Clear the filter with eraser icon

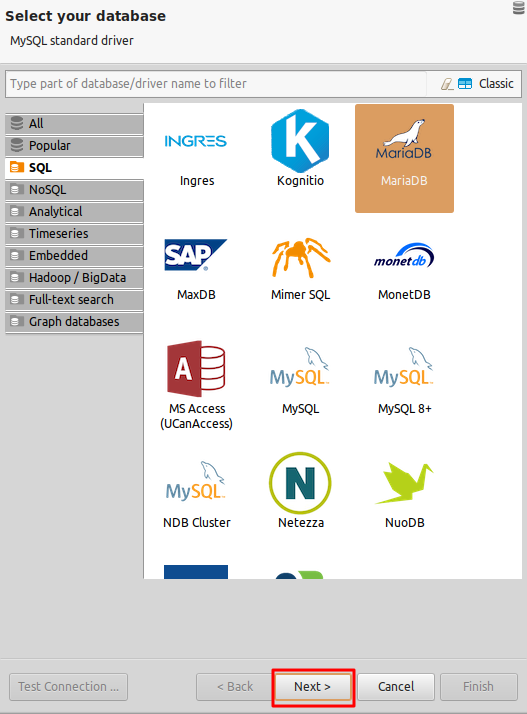click(447, 84)
